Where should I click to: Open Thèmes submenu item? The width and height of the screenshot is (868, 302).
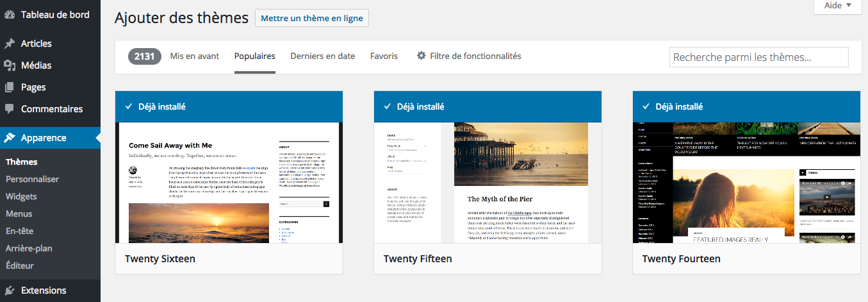[x=22, y=162]
